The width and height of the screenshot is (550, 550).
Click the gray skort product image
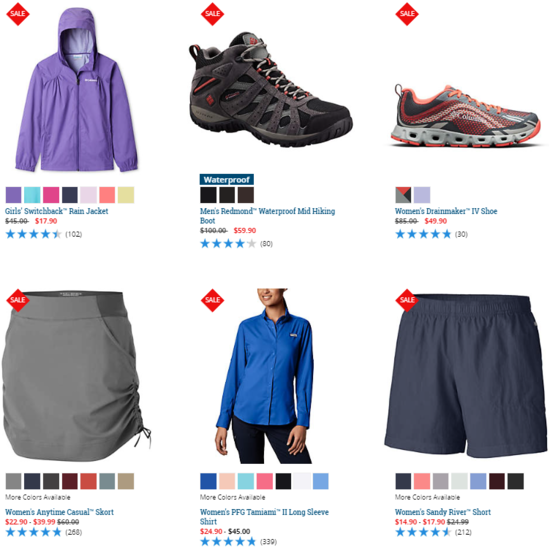pyautogui.click(x=76, y=375)
